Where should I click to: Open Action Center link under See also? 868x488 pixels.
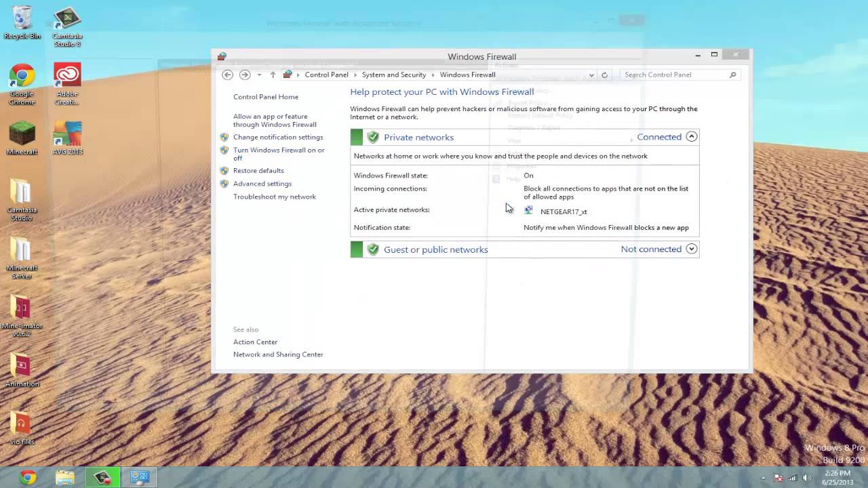tap(255, 342)
